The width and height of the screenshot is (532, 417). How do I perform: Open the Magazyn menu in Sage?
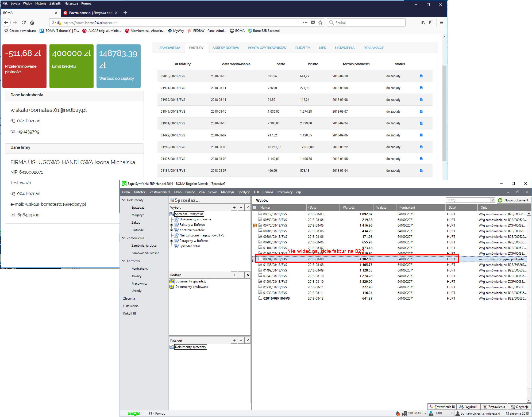227,192
